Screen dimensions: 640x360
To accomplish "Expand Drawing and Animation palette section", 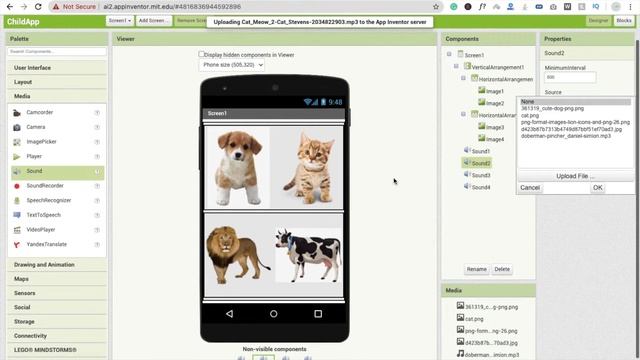I will coord(57,264).
